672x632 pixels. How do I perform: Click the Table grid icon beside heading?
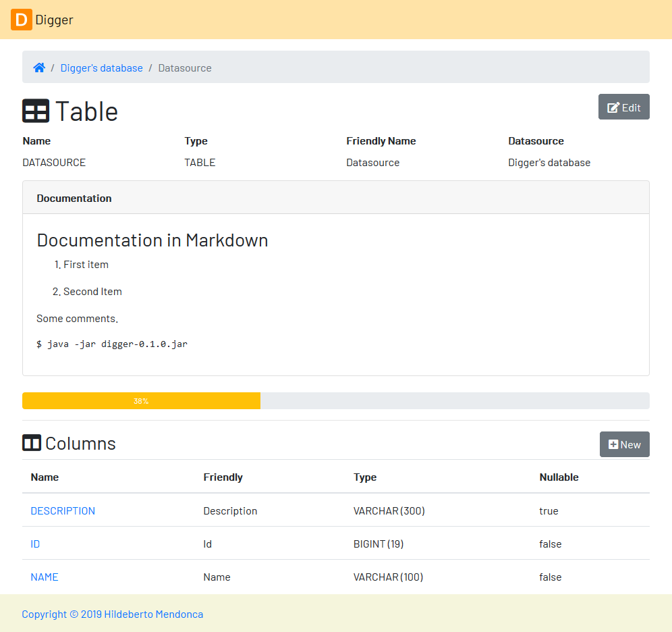click(36, 111)
